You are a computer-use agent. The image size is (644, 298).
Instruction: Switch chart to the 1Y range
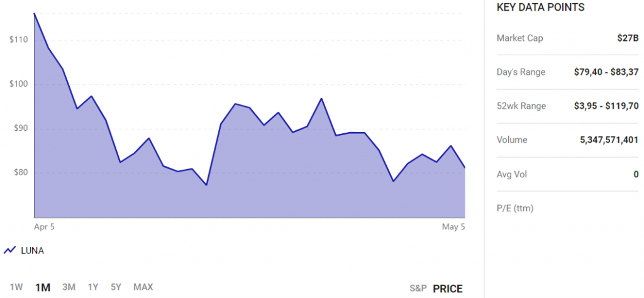(x=93, y=287)
